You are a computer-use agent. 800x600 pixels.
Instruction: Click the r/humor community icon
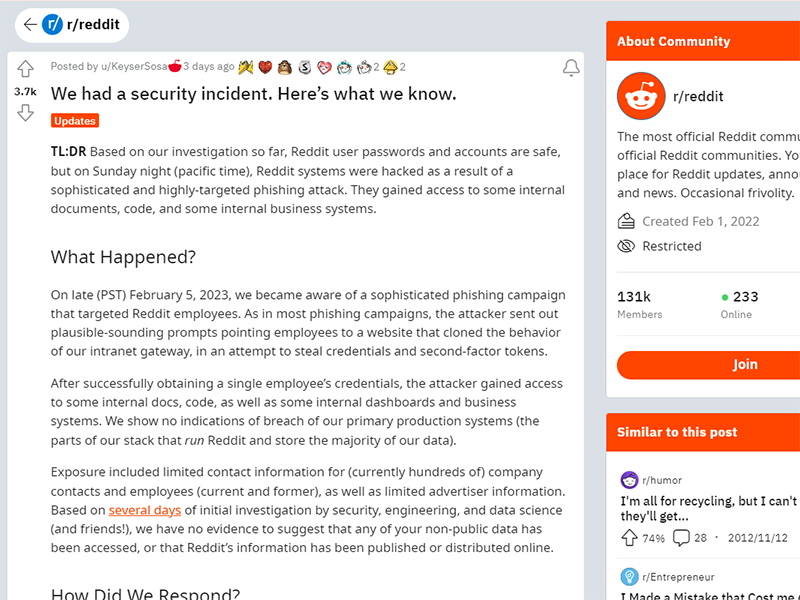(629, 480)
